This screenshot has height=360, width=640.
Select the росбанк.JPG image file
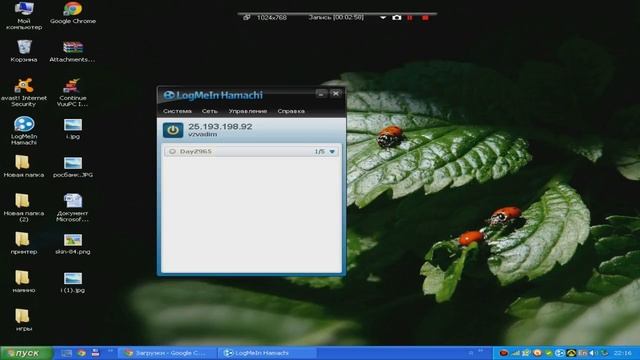[73, 167]
